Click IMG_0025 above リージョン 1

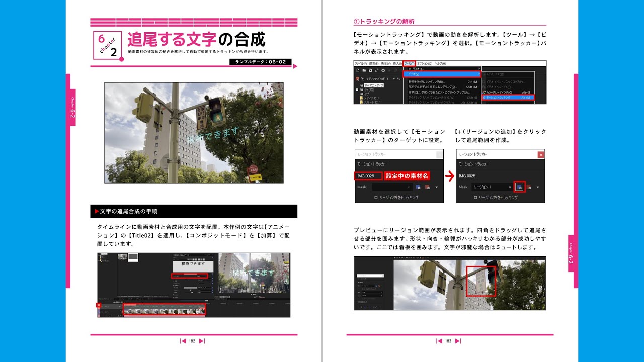tap(467, 176)
